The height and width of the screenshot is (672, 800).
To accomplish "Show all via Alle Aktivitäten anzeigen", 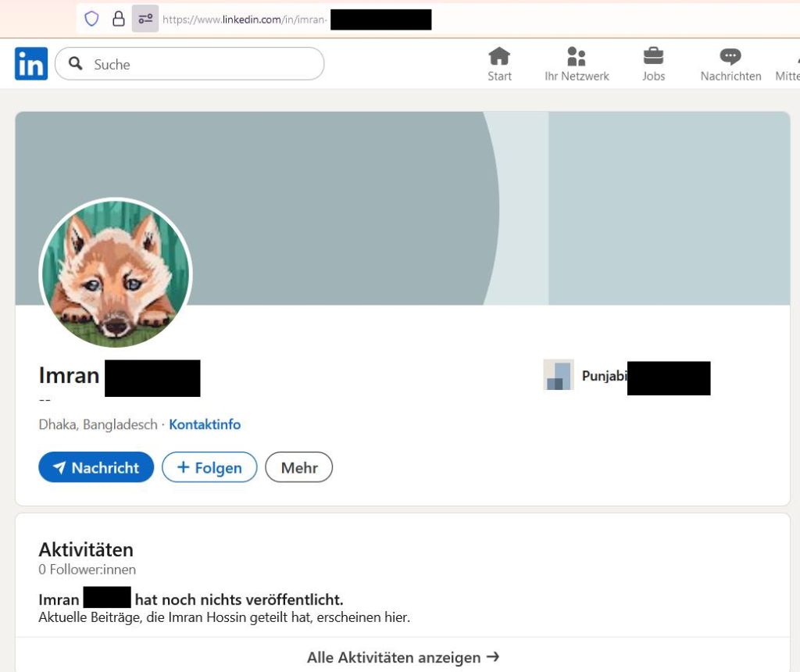I will [402, 657].
